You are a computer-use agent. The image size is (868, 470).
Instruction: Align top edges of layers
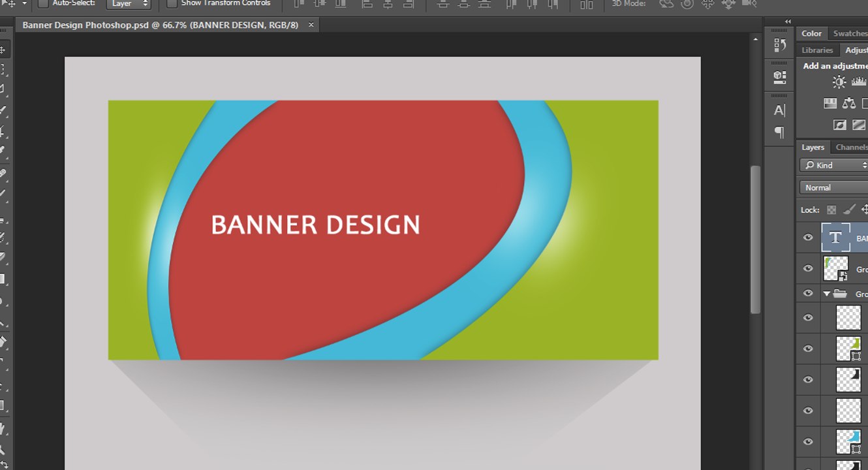pos(300,4)
